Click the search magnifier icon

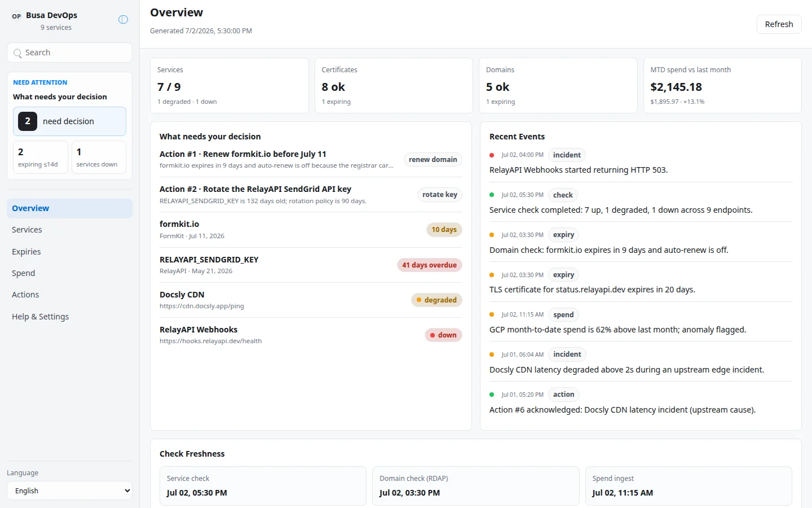pos(17,53)
